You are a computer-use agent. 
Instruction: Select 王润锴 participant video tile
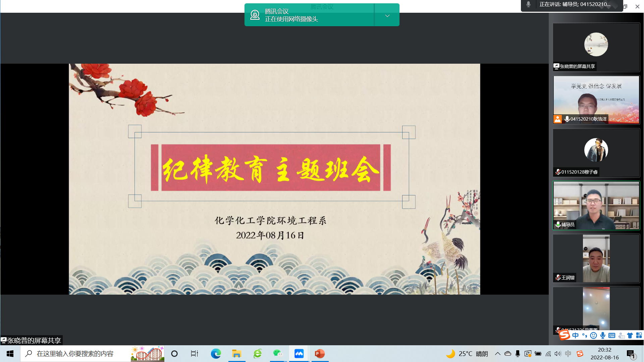pyautogui.click(x=596, y=258)
